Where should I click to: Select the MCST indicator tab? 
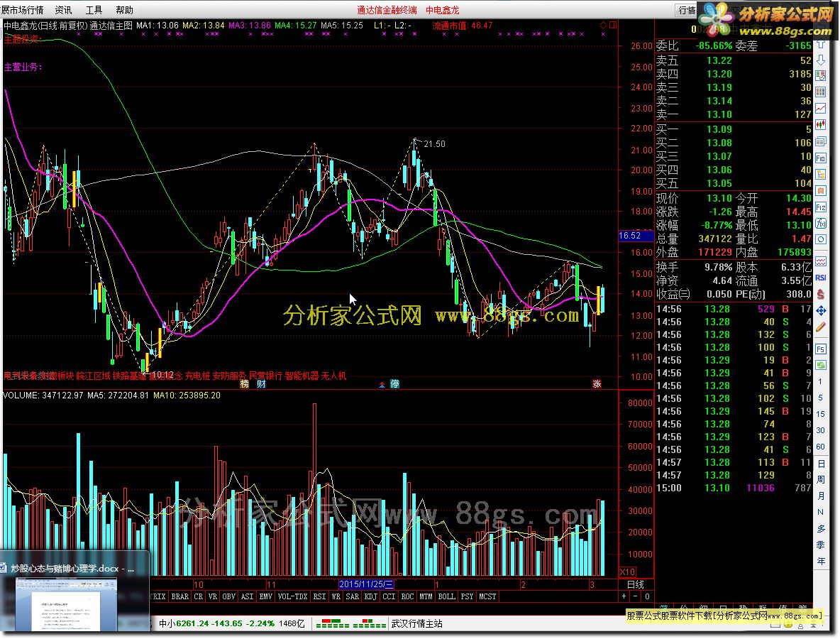click(x=487, y=596)
